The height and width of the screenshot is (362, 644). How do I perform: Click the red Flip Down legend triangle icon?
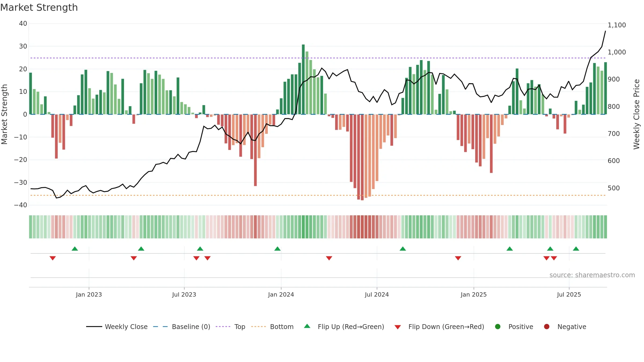(x=398, y=327)
